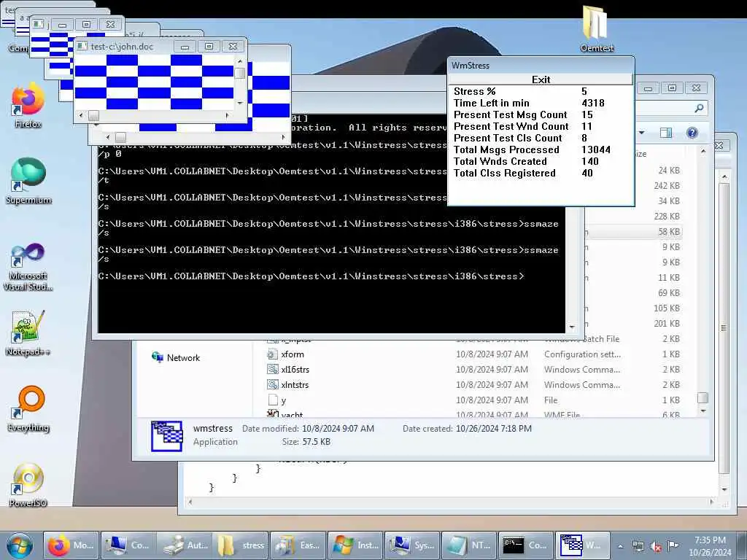Click left scroll arrow in test-c:\john.doc window

point(80,115)
